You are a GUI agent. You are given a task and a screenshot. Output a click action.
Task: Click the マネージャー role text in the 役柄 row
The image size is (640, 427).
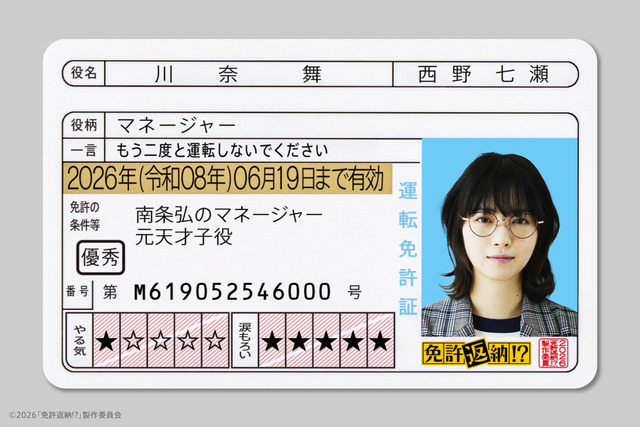point(177,125)
